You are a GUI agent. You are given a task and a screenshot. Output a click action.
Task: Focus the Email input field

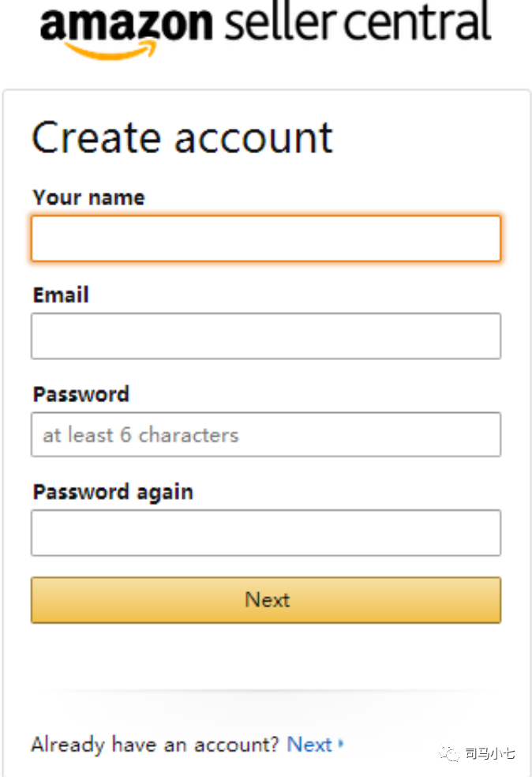pyautogui.click(x=266, y=336)
